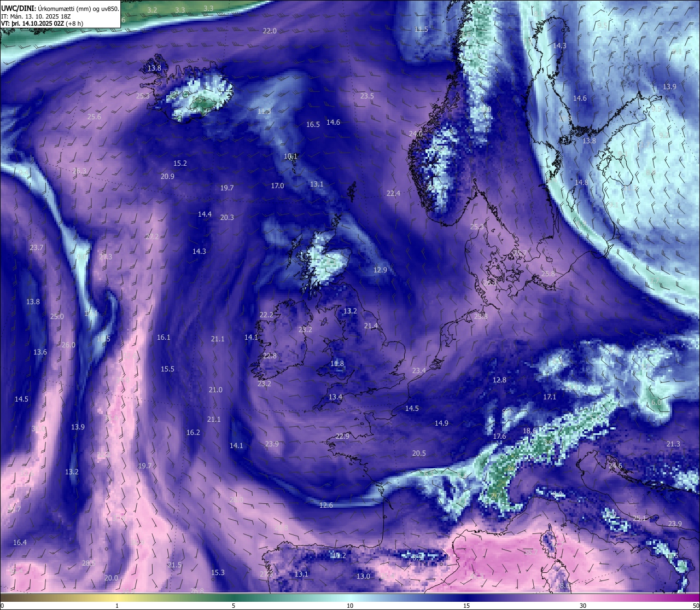
Task: Click the '23.4' value in the southern North Sea
Action: (419, 370)
